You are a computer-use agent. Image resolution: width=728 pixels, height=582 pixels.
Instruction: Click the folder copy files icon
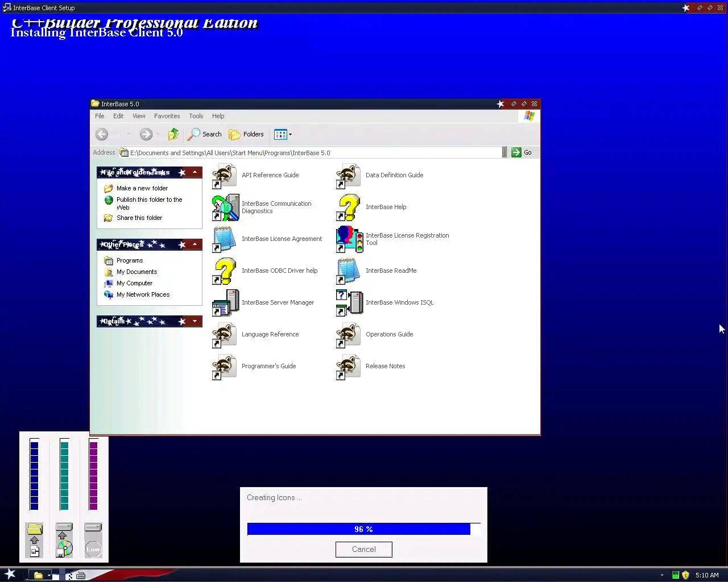34,540
